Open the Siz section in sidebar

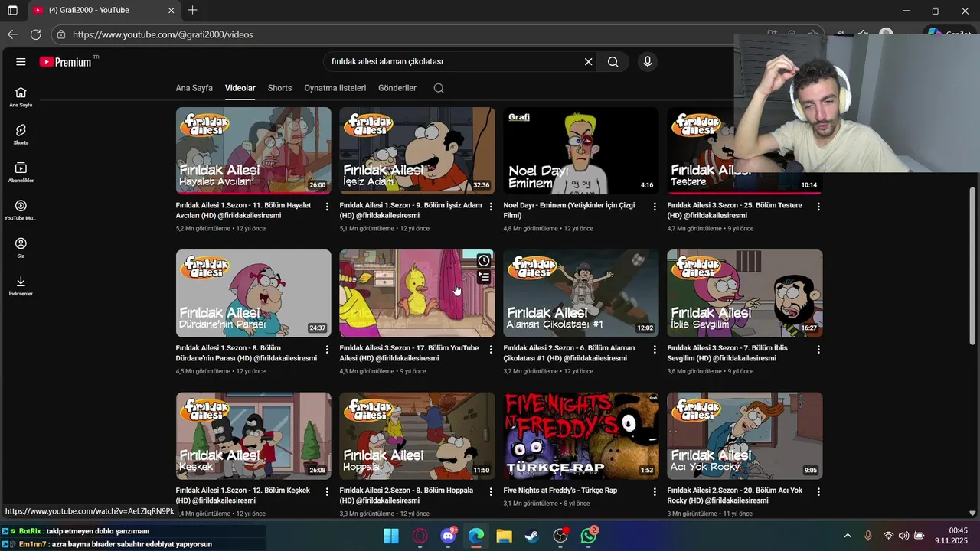(21, 247)
